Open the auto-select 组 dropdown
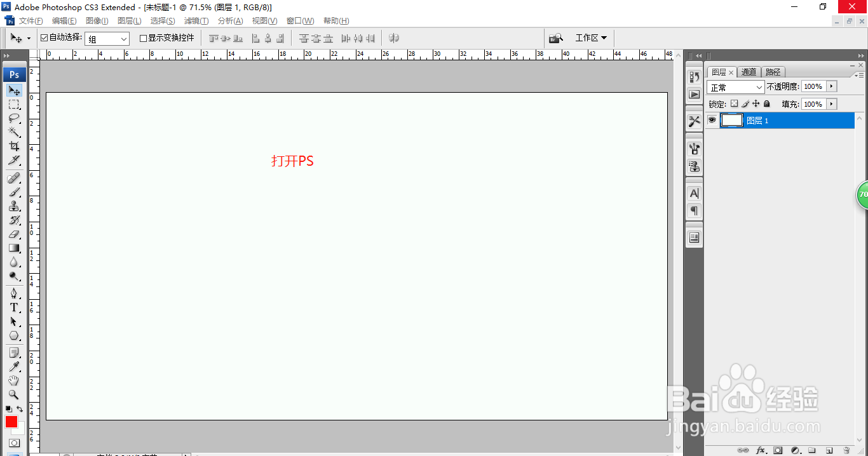 click(107, 39)
